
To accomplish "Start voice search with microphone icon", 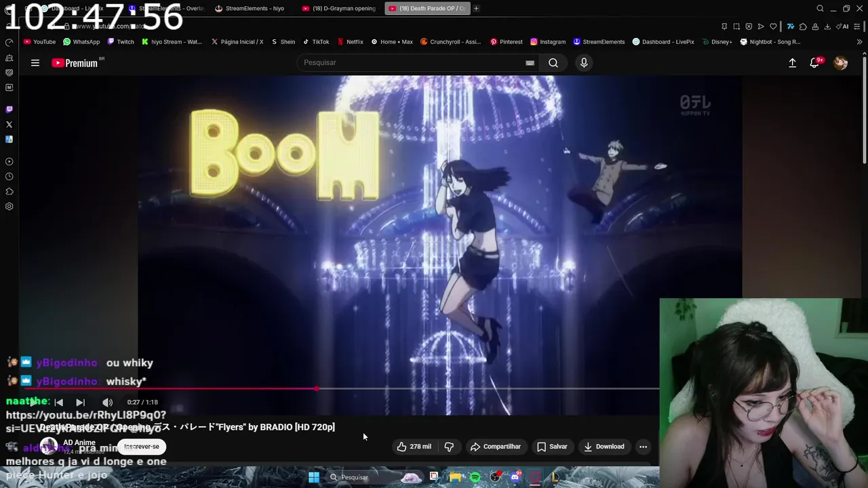I will click(584, 63).
